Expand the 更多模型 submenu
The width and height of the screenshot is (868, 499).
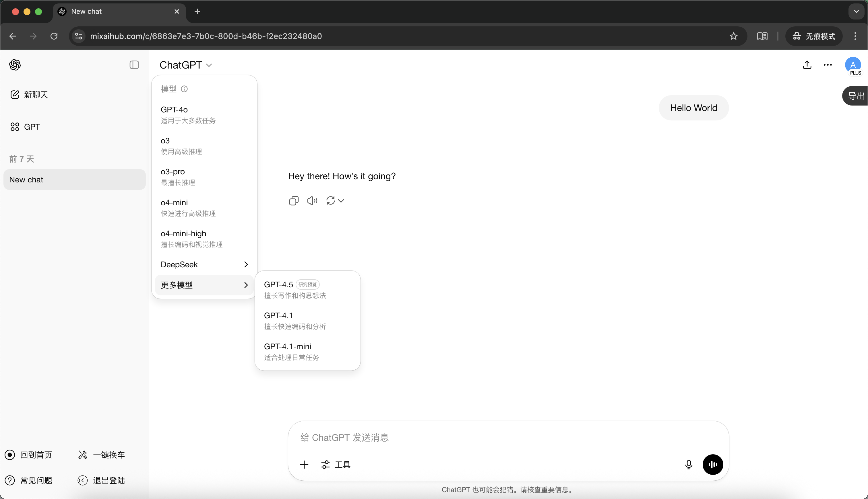pos(204,285)
